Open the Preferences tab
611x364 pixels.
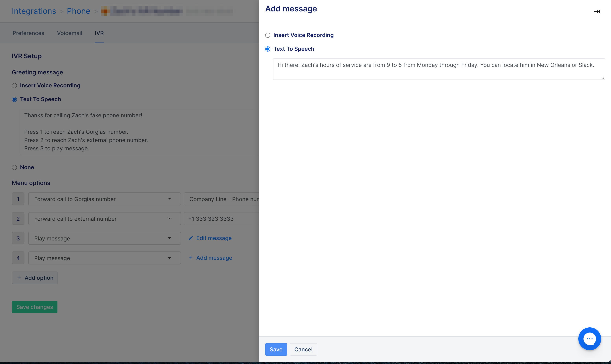[x=29, y=33]
